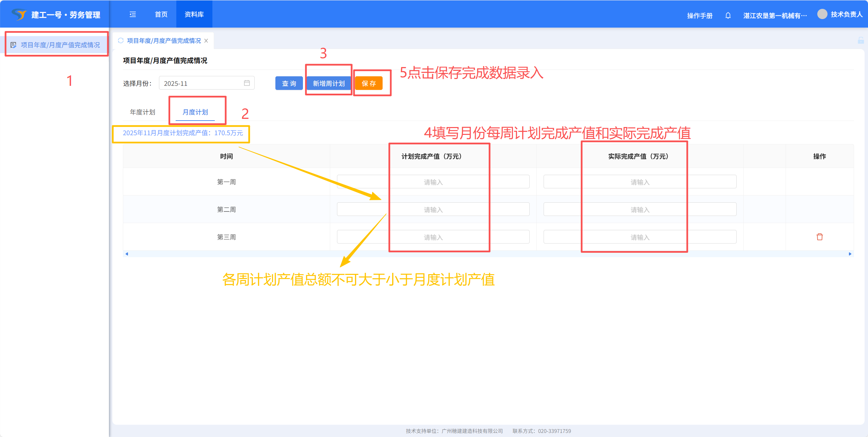The width and height of the screenshot is (868, 437).
Task: Click the 查询 button
Action: click(289, 83)
